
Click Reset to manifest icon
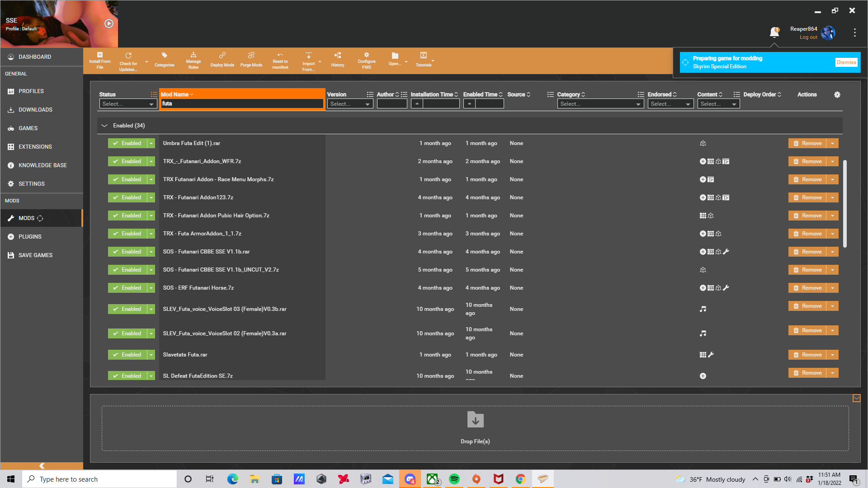[x=280, y=61]
